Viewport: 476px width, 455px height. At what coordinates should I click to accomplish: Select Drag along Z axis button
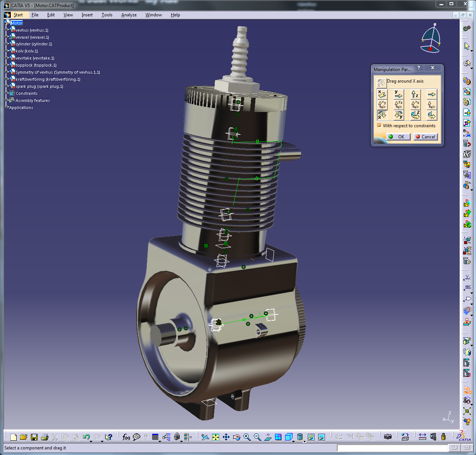click(415, 94)
